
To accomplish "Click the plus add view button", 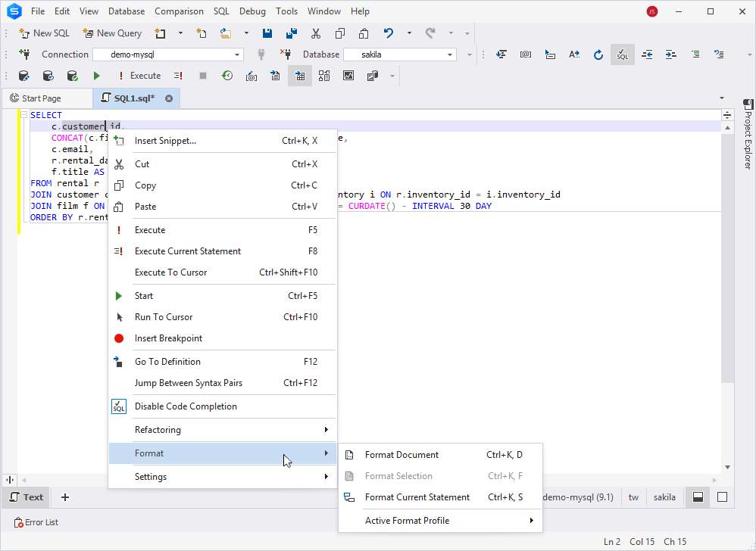I will [65, 497].
